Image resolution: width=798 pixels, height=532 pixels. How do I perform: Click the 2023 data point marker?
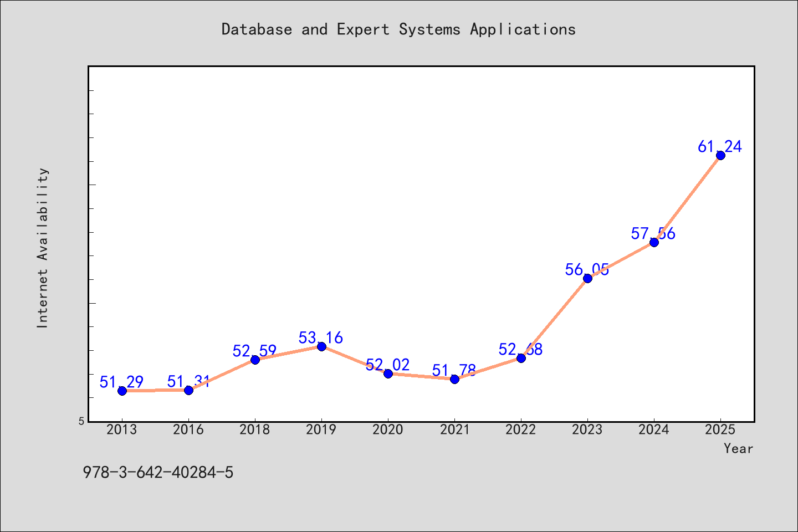pyautogui.click(x=587, y=278)
